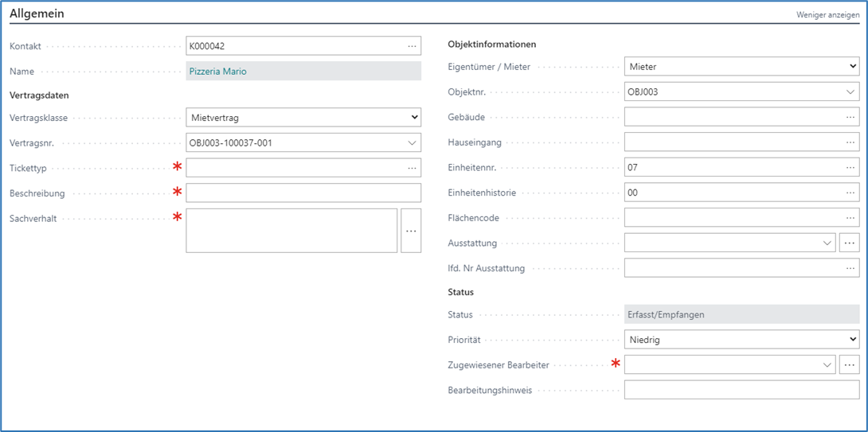
Task: Open the Sachverhalt editor ellipsis button
Action: [x=411, y=231]
